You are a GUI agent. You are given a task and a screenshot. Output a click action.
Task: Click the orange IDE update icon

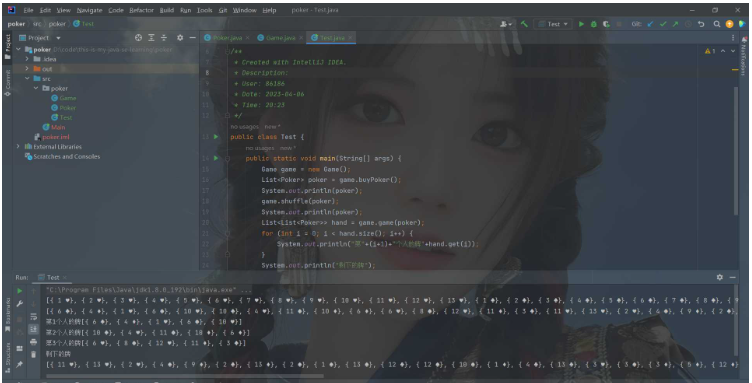[x=729, y=24]
